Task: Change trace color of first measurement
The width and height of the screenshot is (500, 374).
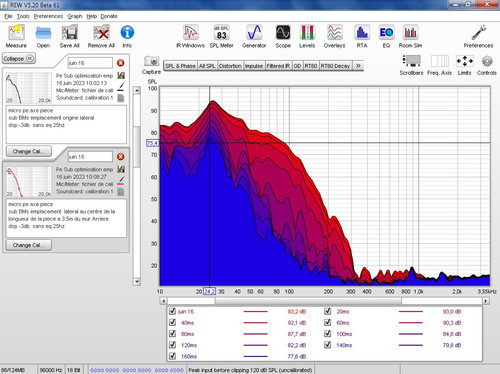Action: coord(121,87)
